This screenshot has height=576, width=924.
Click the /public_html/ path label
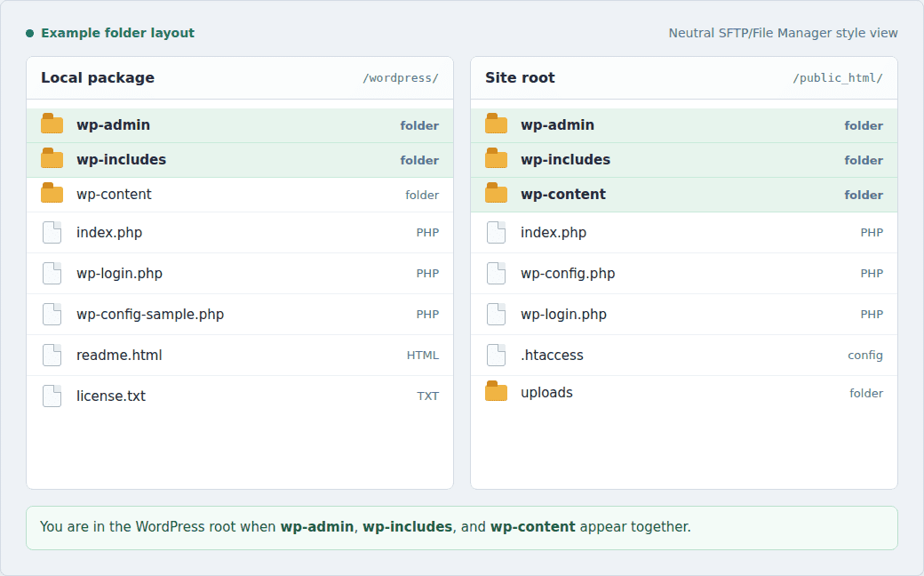click(x=837, y=78)
